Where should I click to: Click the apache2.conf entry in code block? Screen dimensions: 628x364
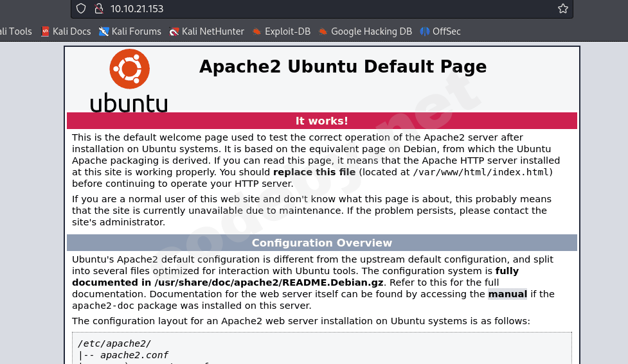coord(134,355)
